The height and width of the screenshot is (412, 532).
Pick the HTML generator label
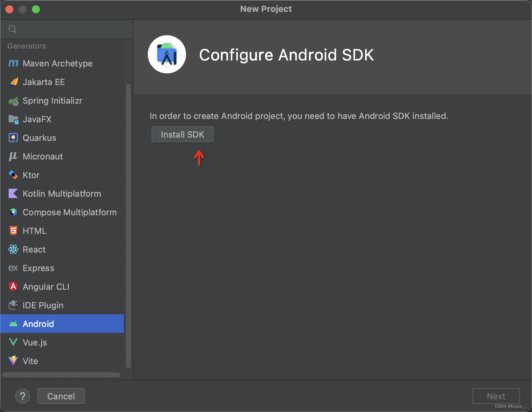pyautogui.click(x=35, y=231)
